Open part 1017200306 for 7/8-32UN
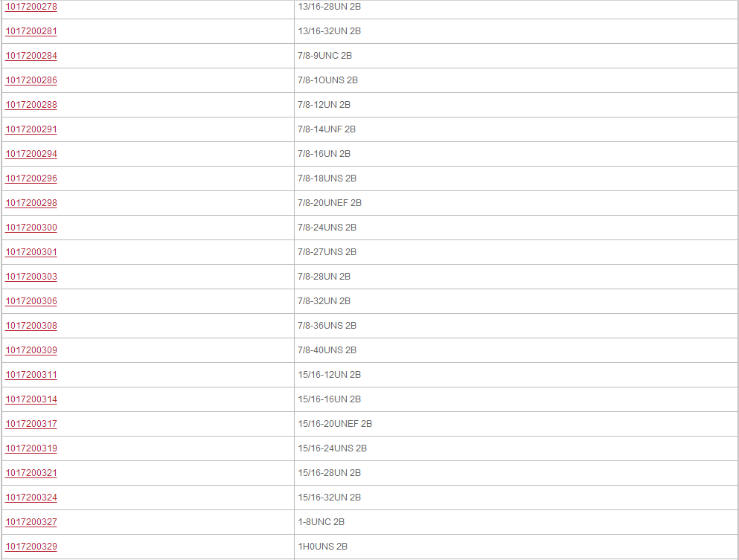Screen dimensions: 739x560 (31, 300)
